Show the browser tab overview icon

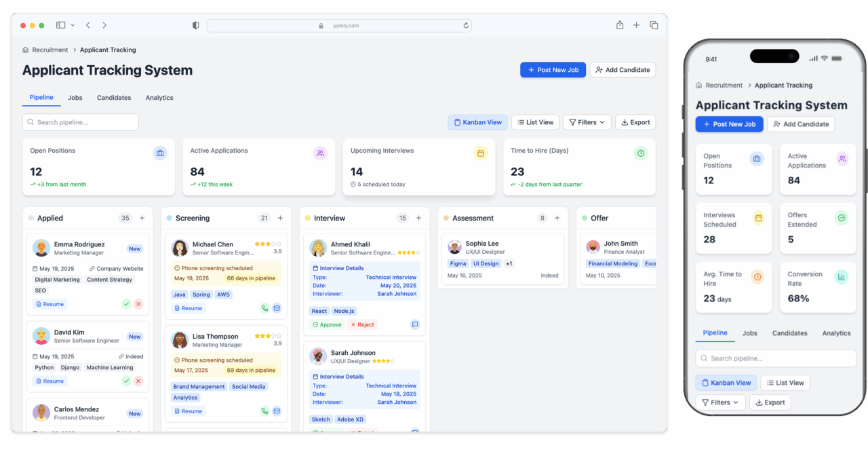[654, 25]
